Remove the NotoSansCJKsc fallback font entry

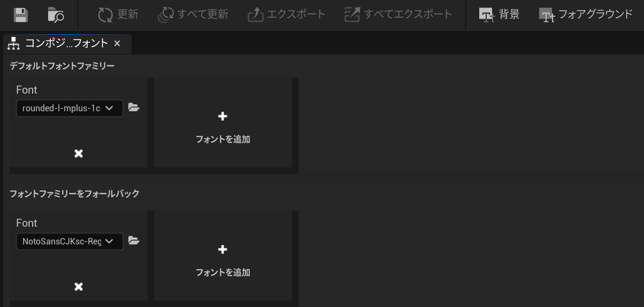tap(79, 287)
